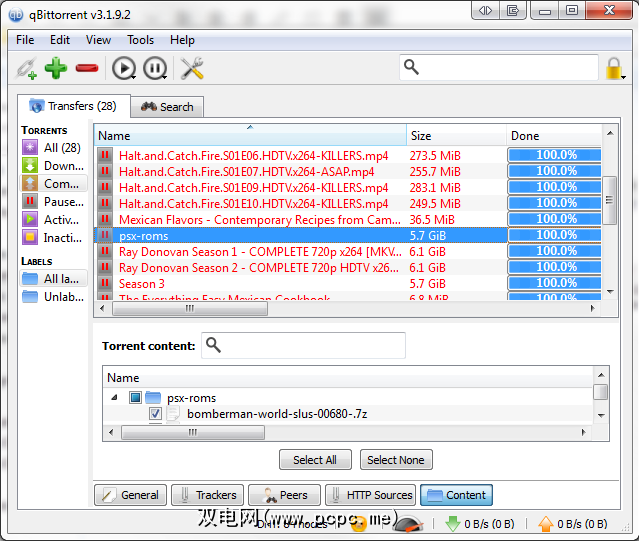The height and width of the screenshot is (541, 639).
Task: Open the View menu
Action: point(98,40)
